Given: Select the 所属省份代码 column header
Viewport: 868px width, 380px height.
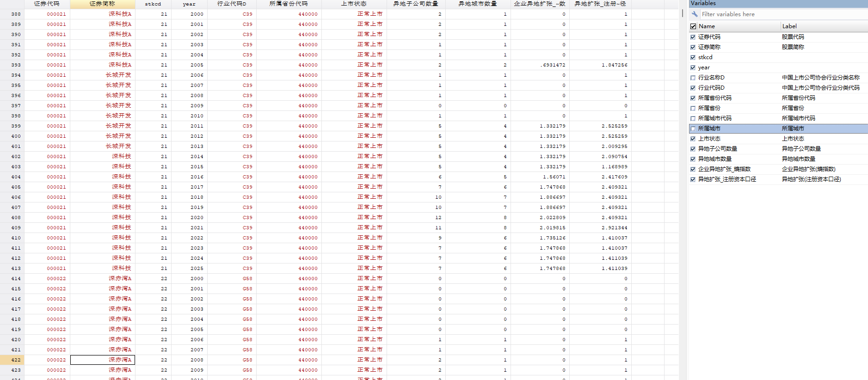Looking at the screenshot, I should click(289, 4).
